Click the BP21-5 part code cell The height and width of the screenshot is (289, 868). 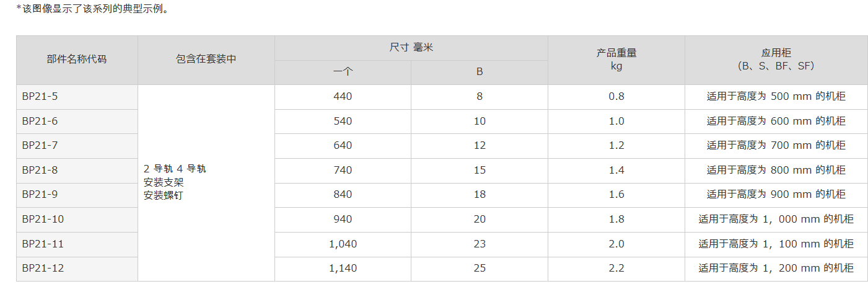(77, 97)
